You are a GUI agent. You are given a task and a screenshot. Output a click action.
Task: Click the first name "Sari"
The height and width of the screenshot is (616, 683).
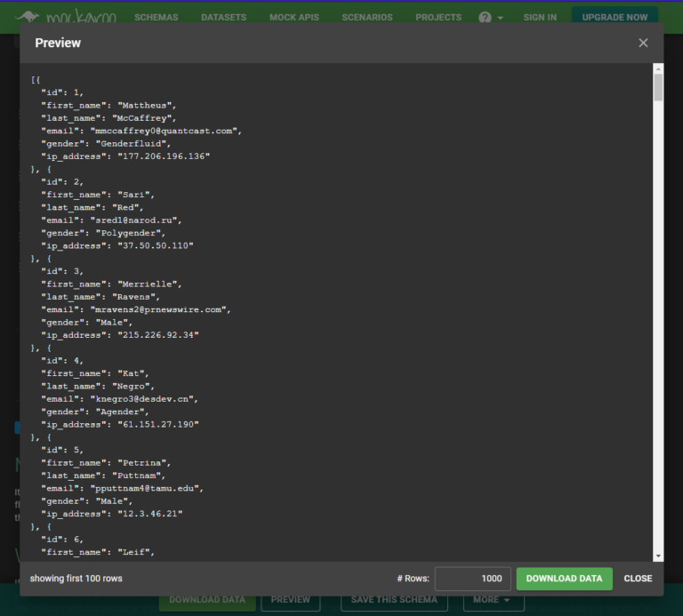click(133, 195)
